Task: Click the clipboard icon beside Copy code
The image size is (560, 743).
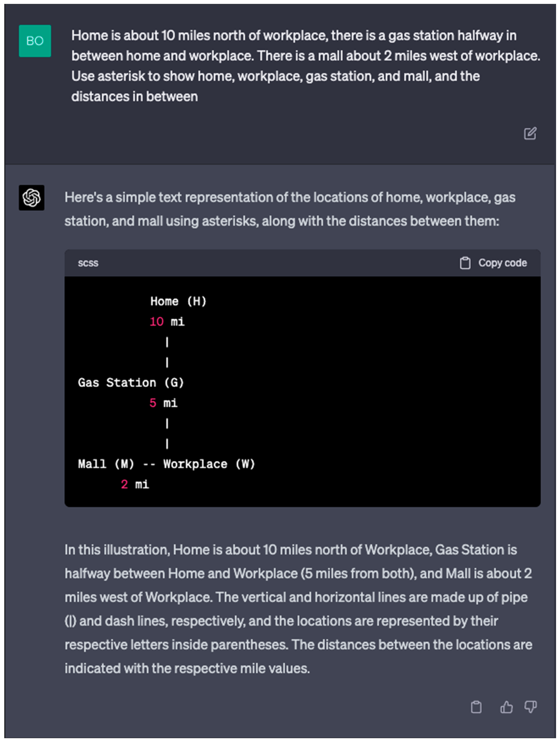Action: click(x=465, y=263)
